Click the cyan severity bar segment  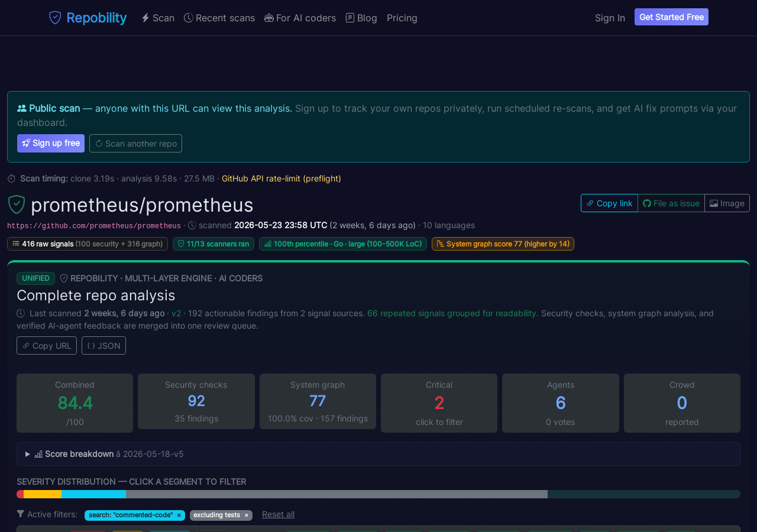tap(93, 494)
